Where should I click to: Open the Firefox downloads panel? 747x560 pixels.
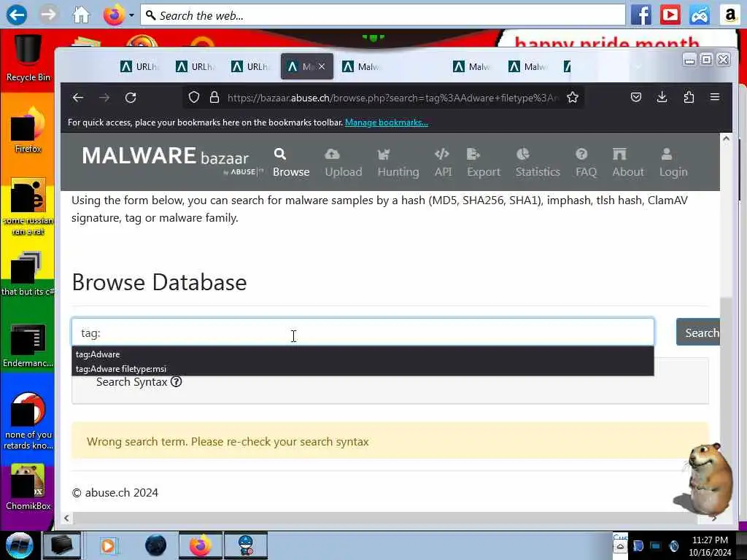(662, 98)
